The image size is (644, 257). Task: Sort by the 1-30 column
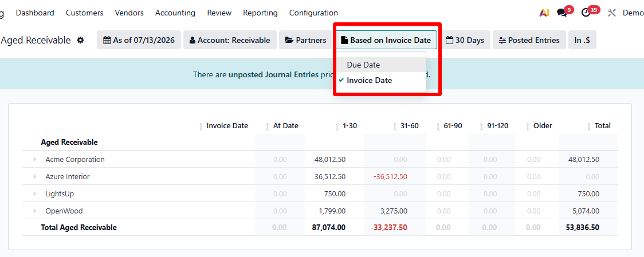click(x=337, y=126)
